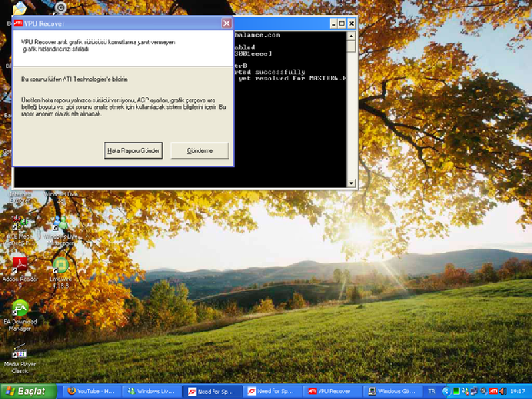Open the volume speaker tray icon

pos(503,391)
